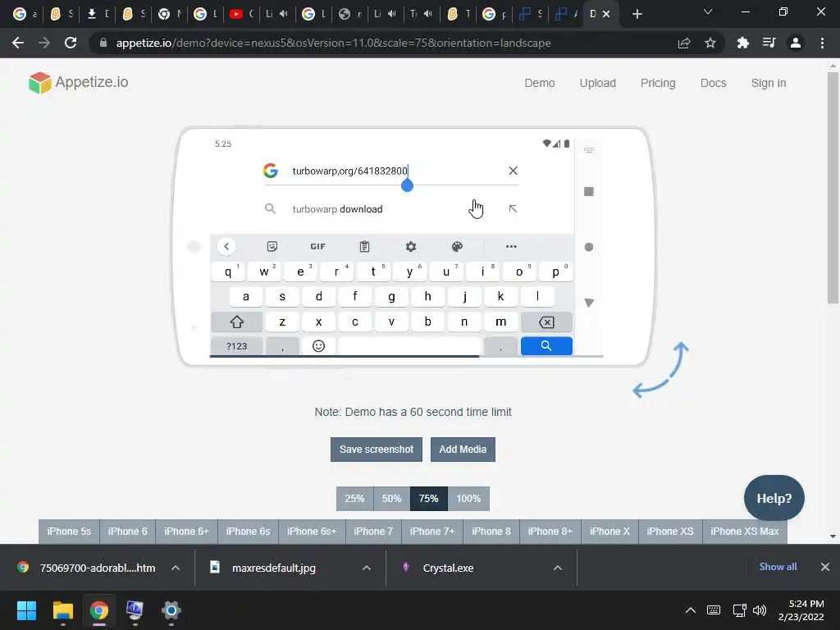
Task: Open Settings gear on taskbar
Action: pos(171,610)
